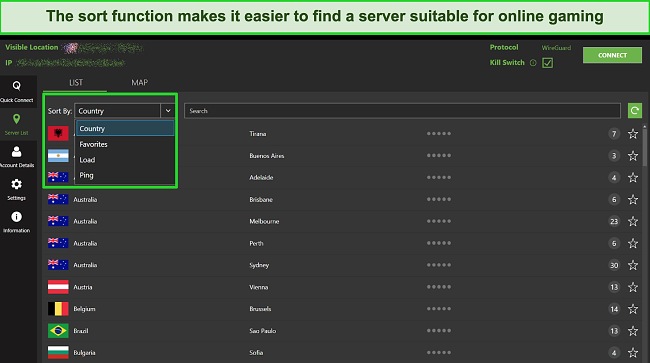The image size is (650, 363).
Task: Open the Information sidebar item
Action: 17,222
